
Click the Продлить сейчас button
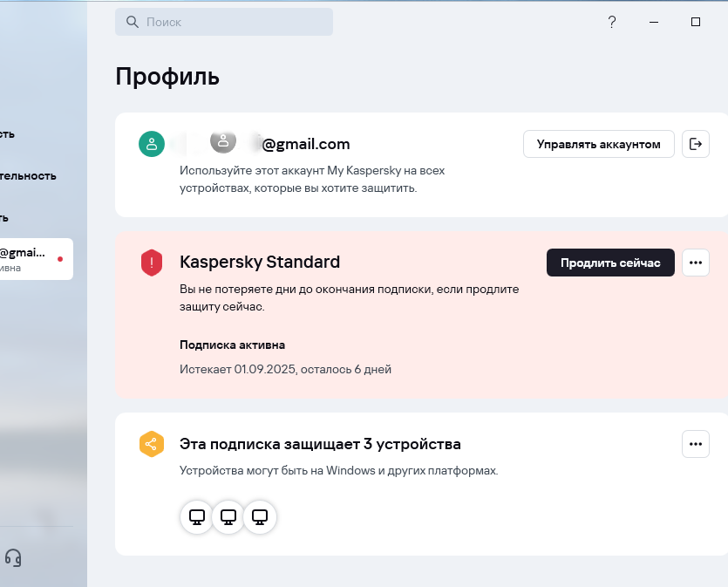[x=610, y=263]
